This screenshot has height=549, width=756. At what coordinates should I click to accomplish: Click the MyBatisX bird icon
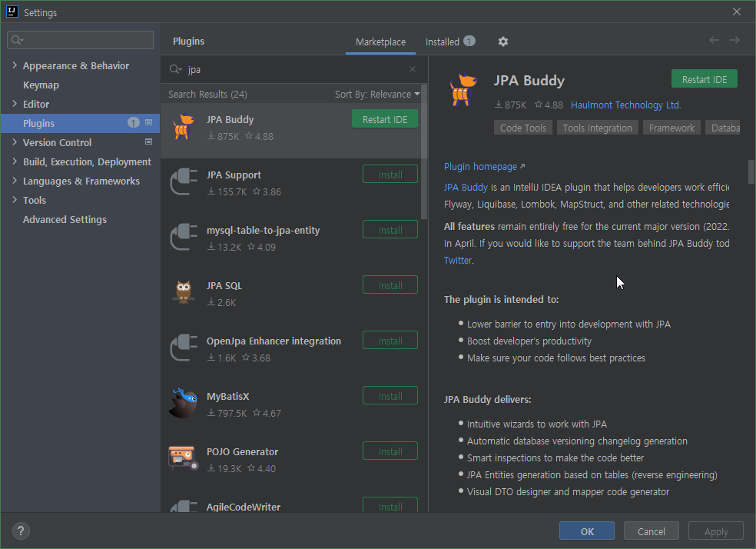[183, 404]
